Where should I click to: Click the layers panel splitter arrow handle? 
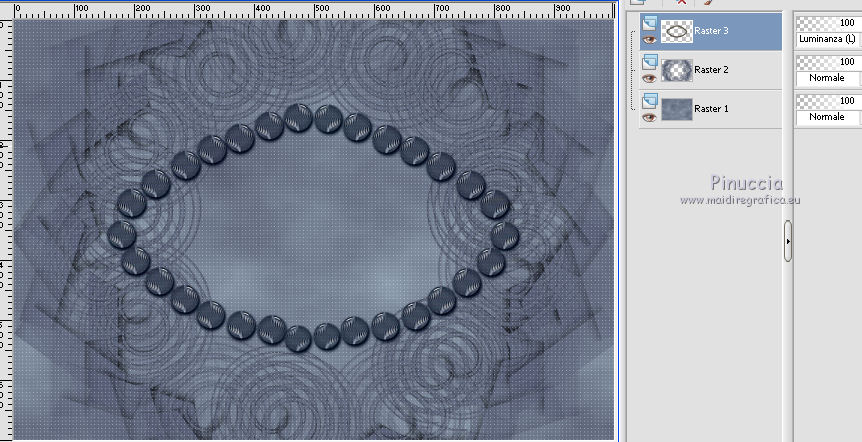coord(788,241)
